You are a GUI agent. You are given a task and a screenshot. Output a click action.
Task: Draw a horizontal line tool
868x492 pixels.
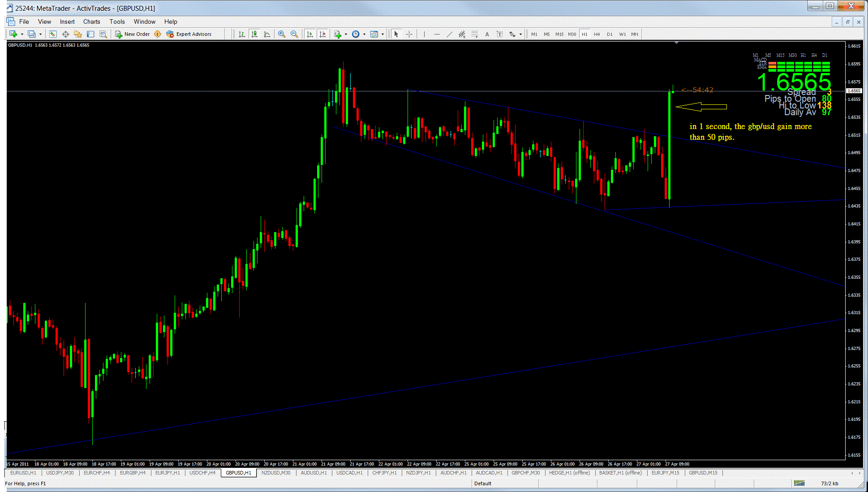point(437,34)
